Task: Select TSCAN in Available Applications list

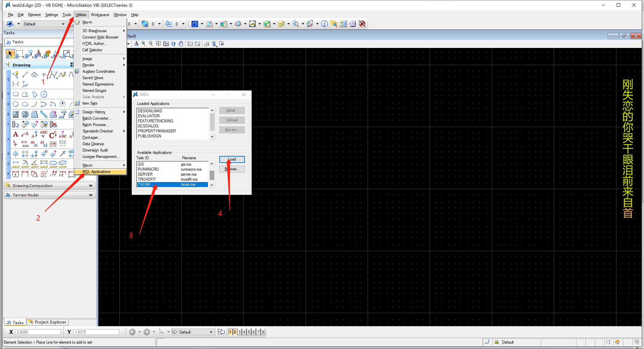Action: coord(172,184)
